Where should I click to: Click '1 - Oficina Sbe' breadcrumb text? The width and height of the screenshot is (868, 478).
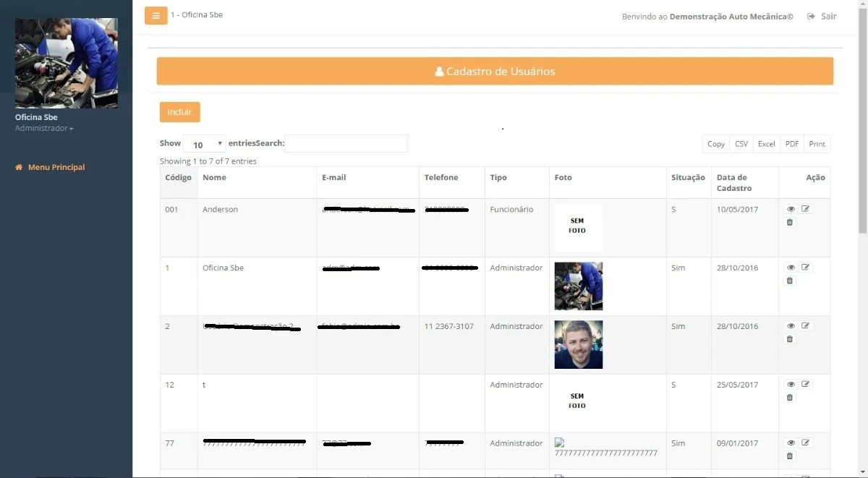click(197, 14)
